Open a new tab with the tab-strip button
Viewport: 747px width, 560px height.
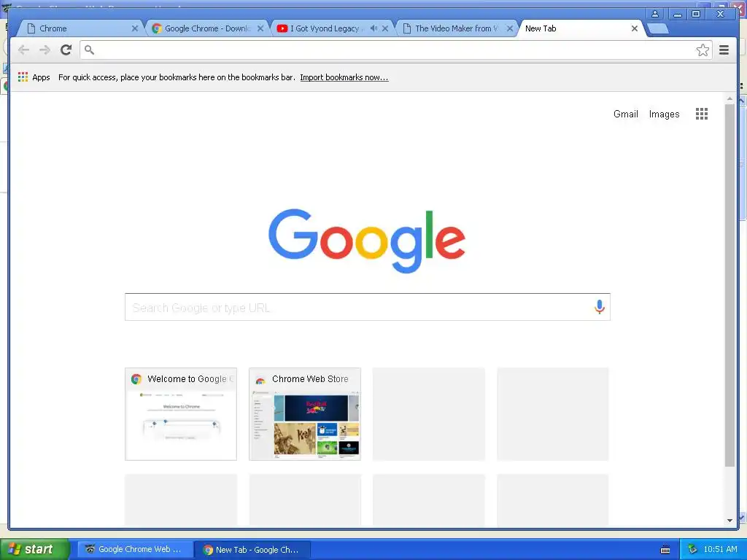[x=658, y=28]
